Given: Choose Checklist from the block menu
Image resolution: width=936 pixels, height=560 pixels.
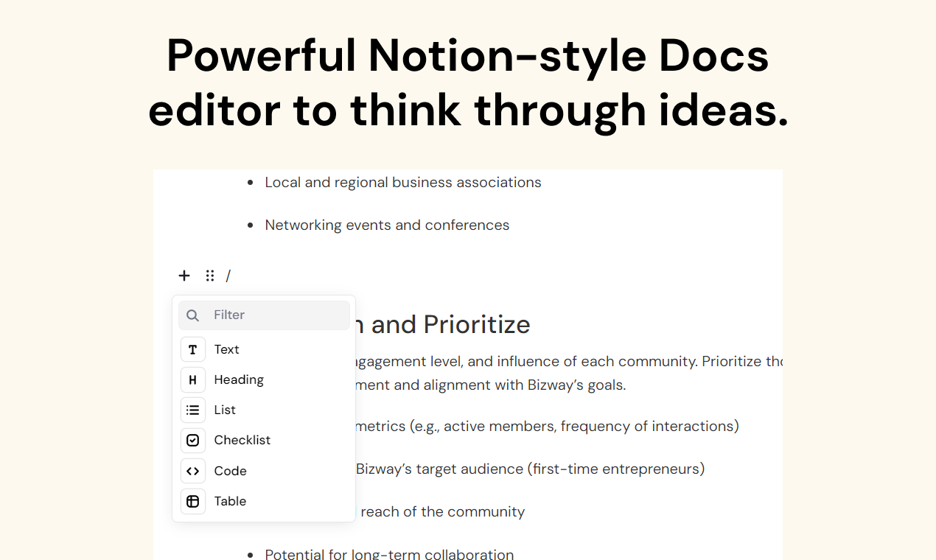Looking at the screenshot, I should (x=264, y=440).
